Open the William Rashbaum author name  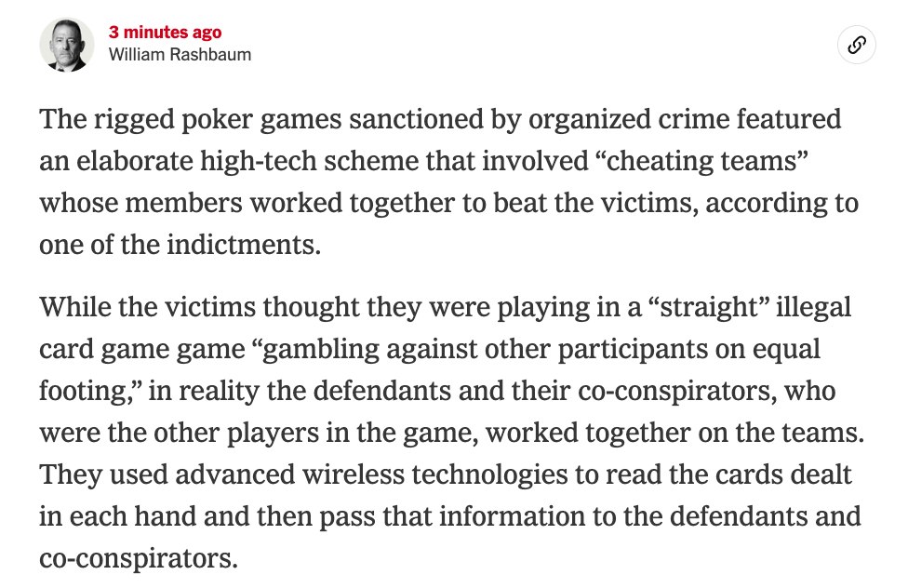coord(180,54)
